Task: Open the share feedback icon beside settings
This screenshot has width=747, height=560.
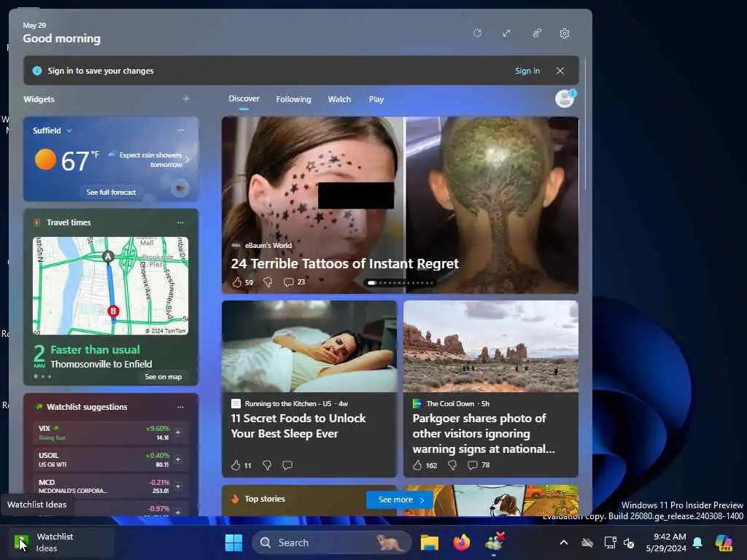Action: (536, 34)
